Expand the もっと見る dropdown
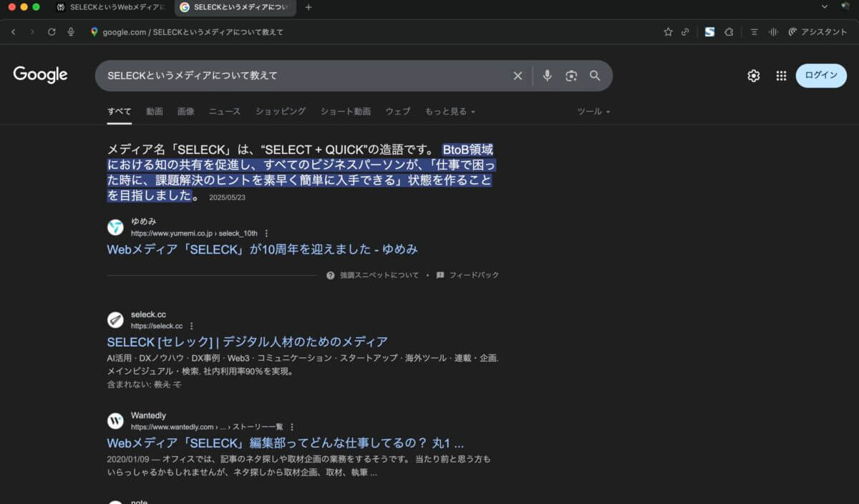Screen dimensions: 859x504 (450, 112)
